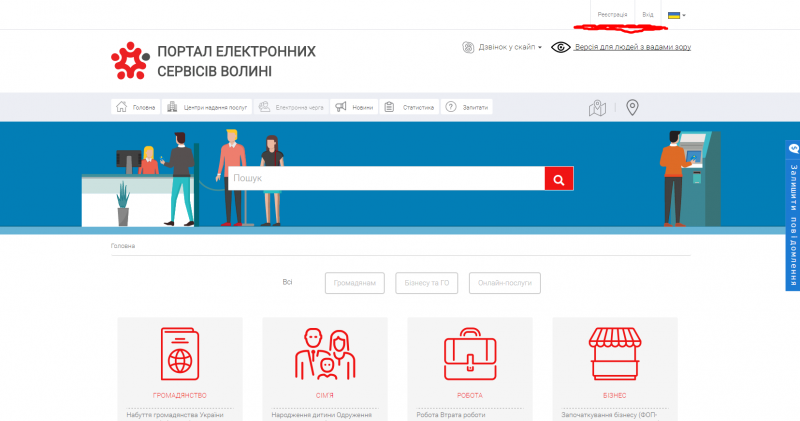This screenshot has height=421, width=800.
Task: Click the briefcase Робота category icon
Action: [x=470, y=354]
